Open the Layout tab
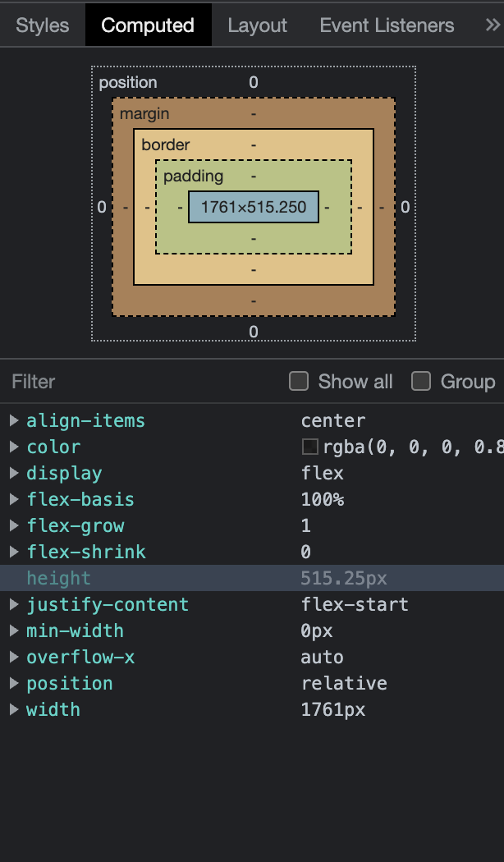 (x=257, y=25)
